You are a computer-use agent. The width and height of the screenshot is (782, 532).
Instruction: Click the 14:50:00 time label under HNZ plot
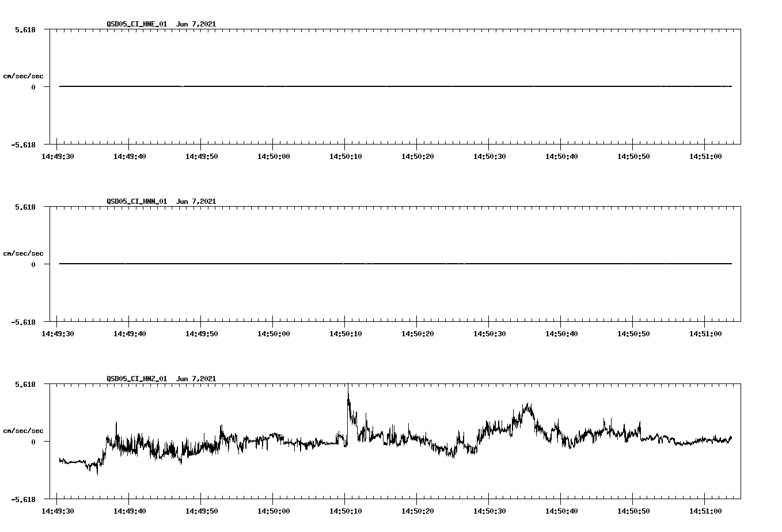[x=274, y=511]
